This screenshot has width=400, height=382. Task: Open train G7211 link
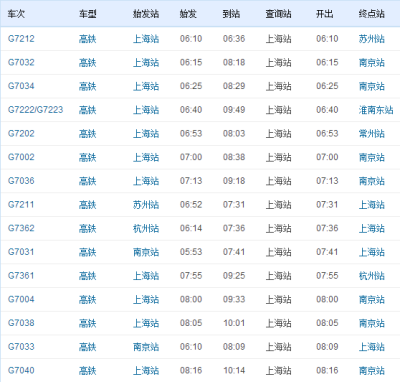click(x=21, y=204)
